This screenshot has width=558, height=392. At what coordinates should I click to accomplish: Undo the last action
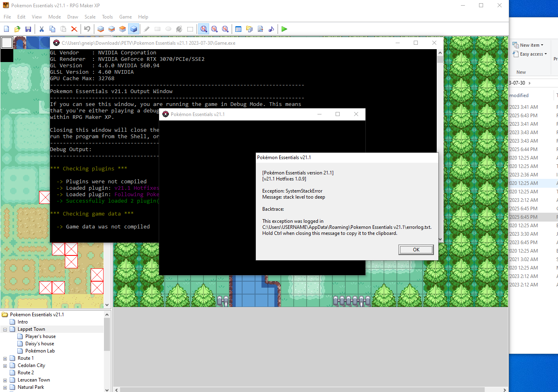[x=87, y=29]
